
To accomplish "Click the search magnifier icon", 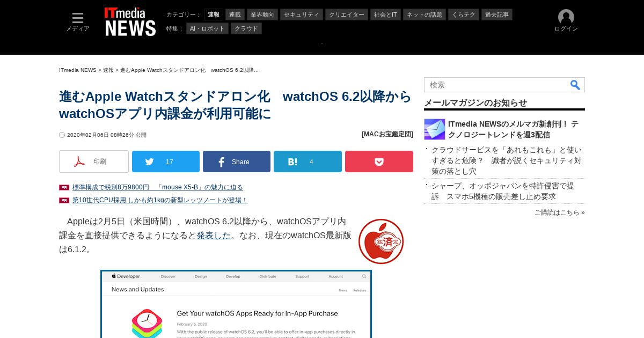I will coord(575,85).
